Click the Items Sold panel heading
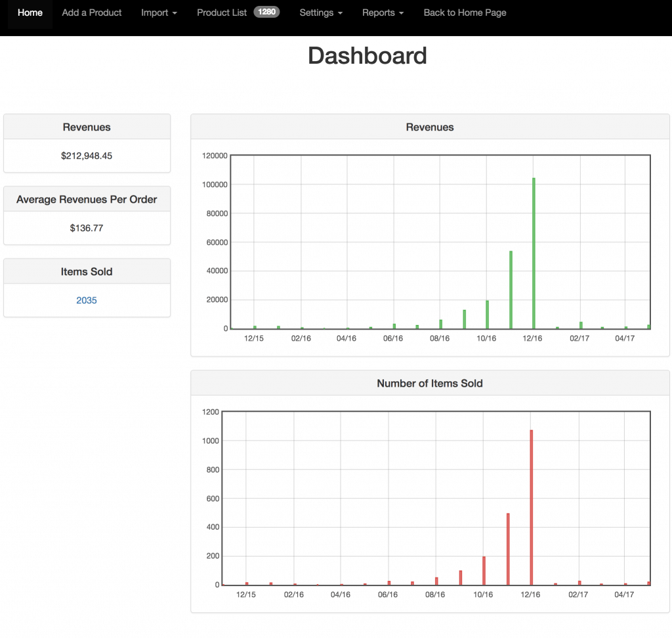 87,272
